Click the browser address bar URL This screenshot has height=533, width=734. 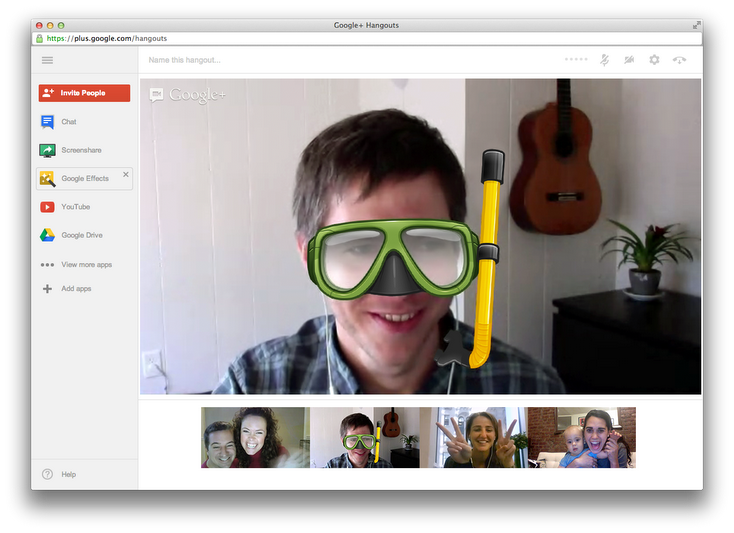tap(107, 38)
